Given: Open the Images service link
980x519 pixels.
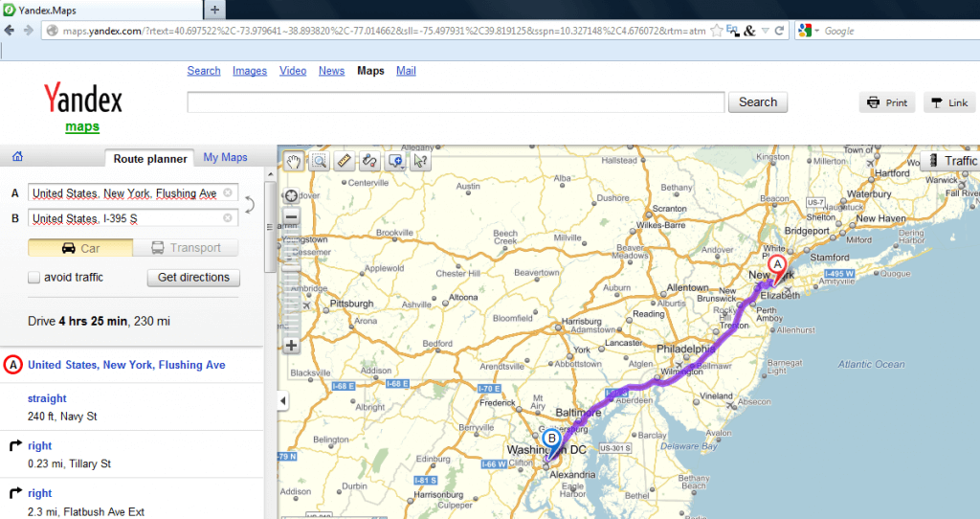Looking at the screenshot, I should point(250,71).
